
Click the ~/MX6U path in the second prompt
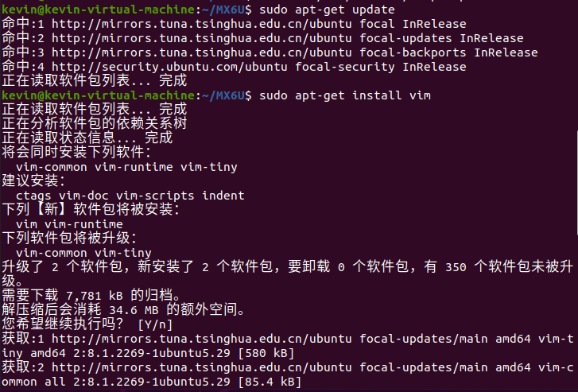(x=223, y=95)
